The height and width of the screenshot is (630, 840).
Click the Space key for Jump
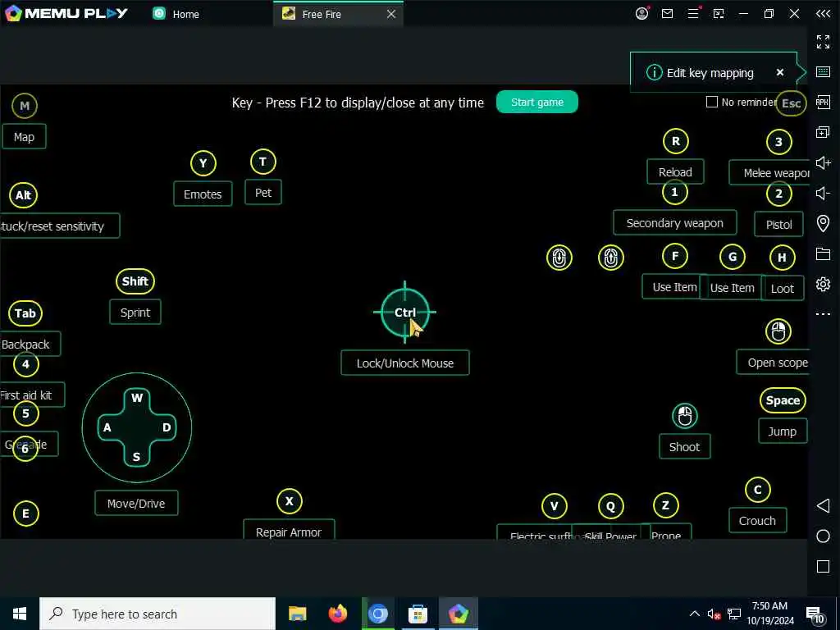tap(783, 400)
